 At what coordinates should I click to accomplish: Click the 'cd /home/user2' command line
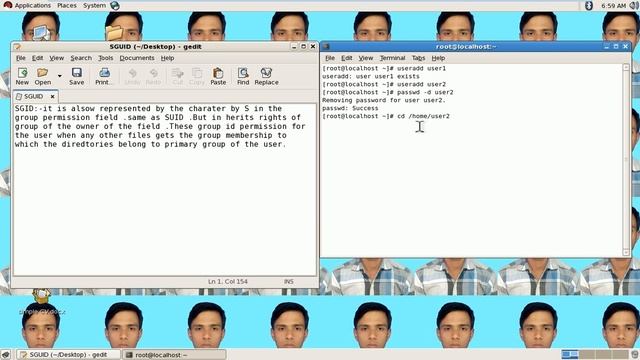(x=386, y=116)
